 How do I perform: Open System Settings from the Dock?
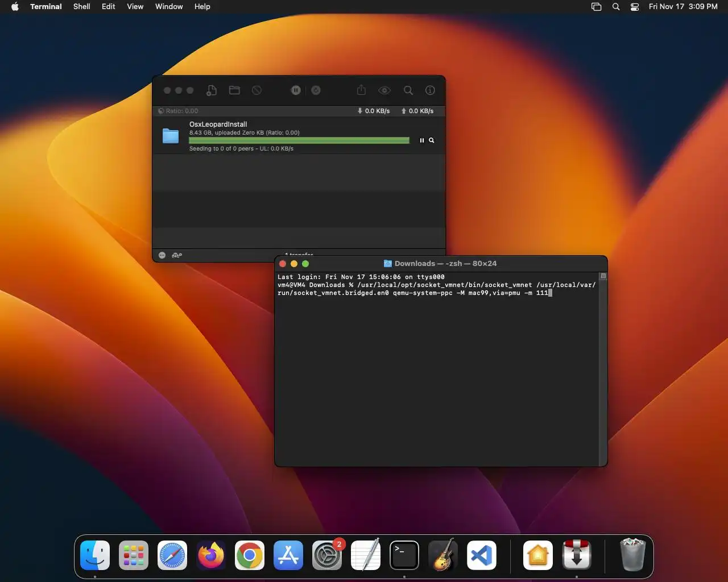[x=327, y=555]
